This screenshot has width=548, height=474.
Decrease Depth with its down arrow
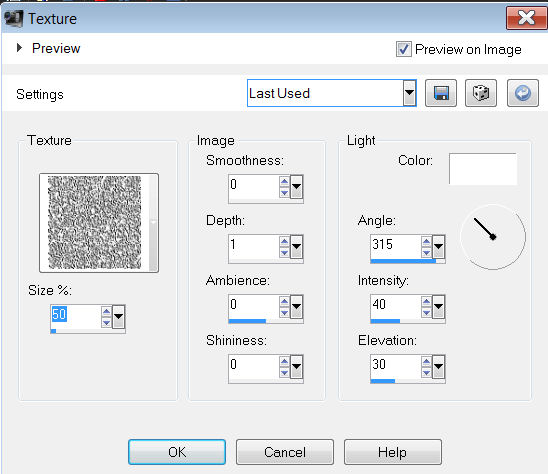pos(284,252)
